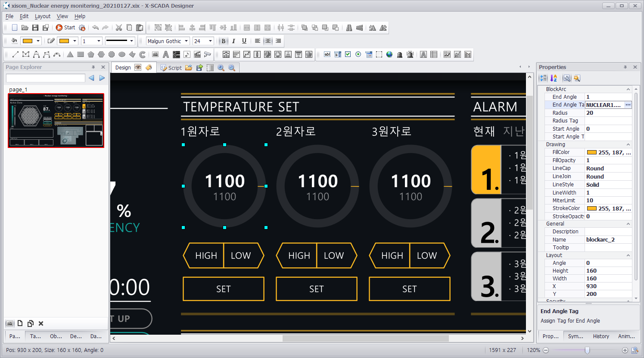Select the rectangle shape tool
Viewport: 644px width, 358px height.
(x=81, y=54)
